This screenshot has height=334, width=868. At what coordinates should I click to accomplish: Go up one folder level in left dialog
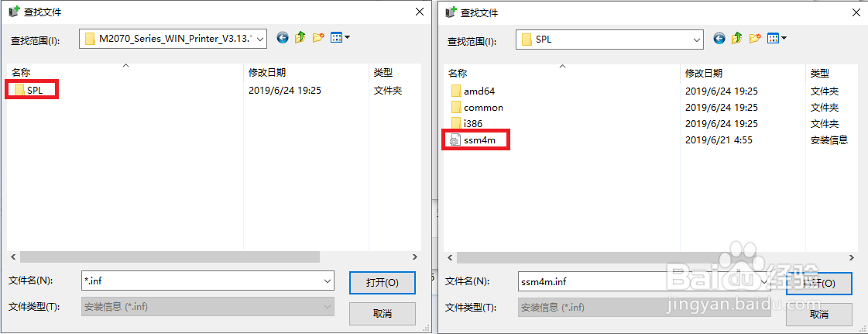point(300,38)
